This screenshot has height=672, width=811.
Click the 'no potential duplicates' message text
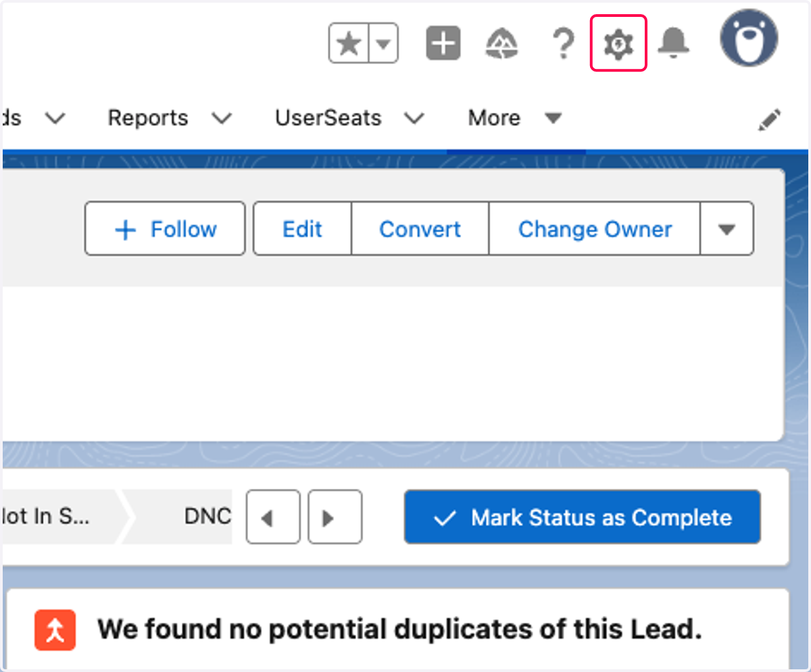coord(400,630)
